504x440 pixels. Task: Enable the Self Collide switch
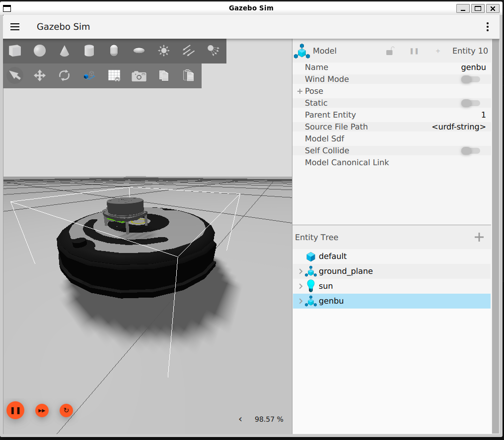[x=470, y=151]
